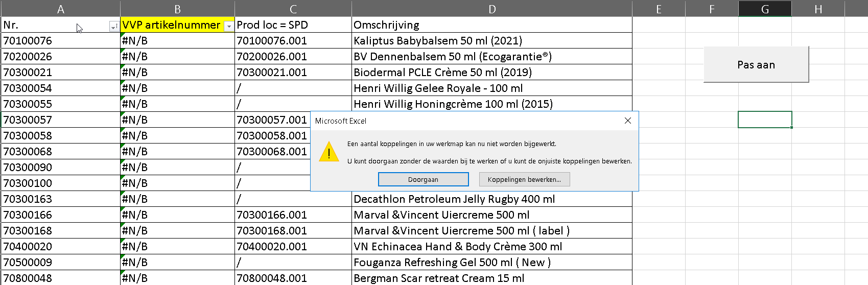This screenshot has height=285, width=868.
Task: Click the Omschrijving header cell
Action: coord(492,25)
